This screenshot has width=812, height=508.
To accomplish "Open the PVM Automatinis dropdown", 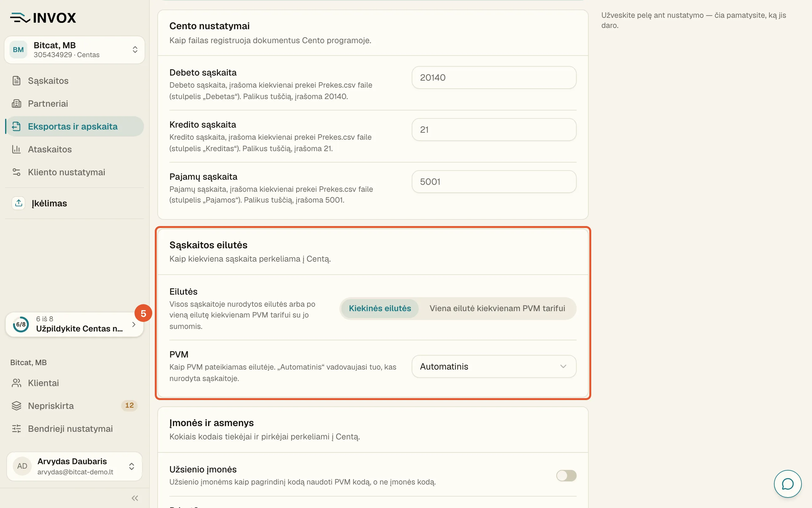I will (x=494, y=366).
